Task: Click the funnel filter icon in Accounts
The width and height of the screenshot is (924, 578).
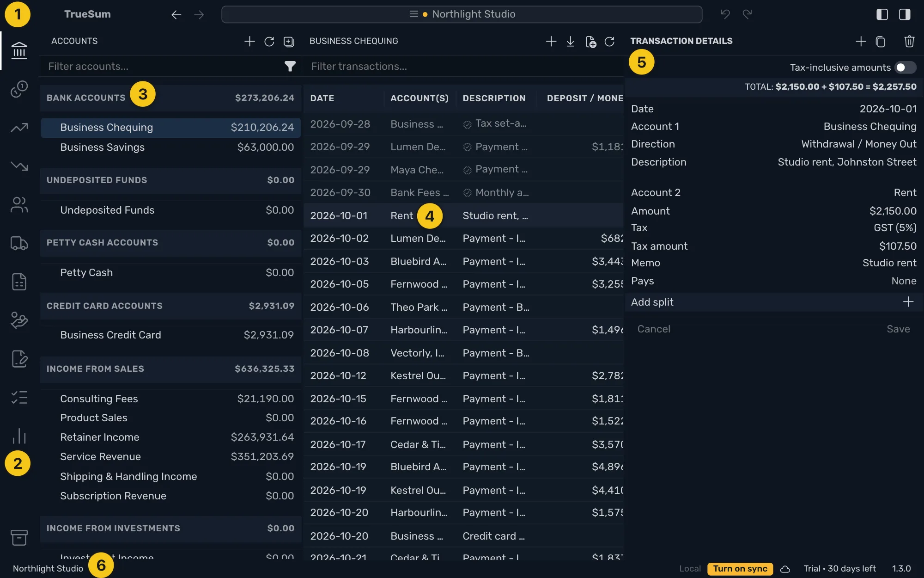Action: pos(290,67)
